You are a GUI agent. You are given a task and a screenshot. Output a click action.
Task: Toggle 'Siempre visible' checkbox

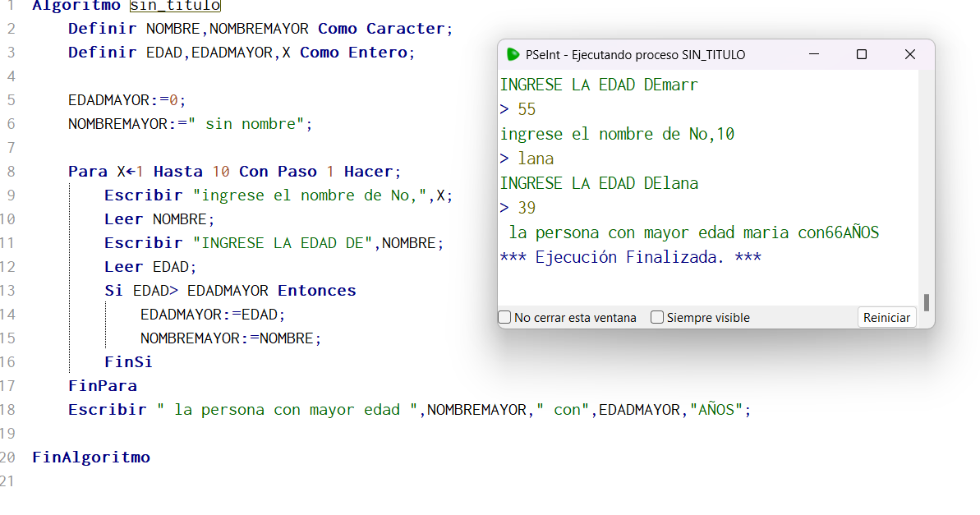point(657,318)
